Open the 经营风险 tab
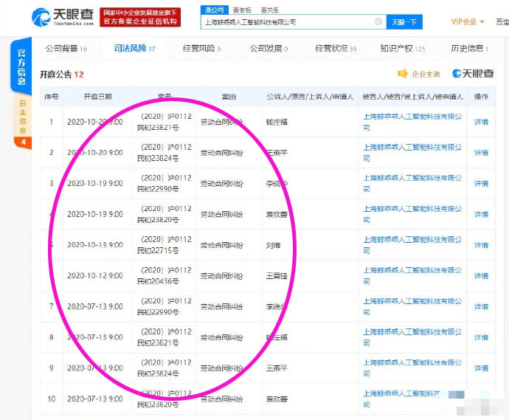 click(x=201, y=49)
